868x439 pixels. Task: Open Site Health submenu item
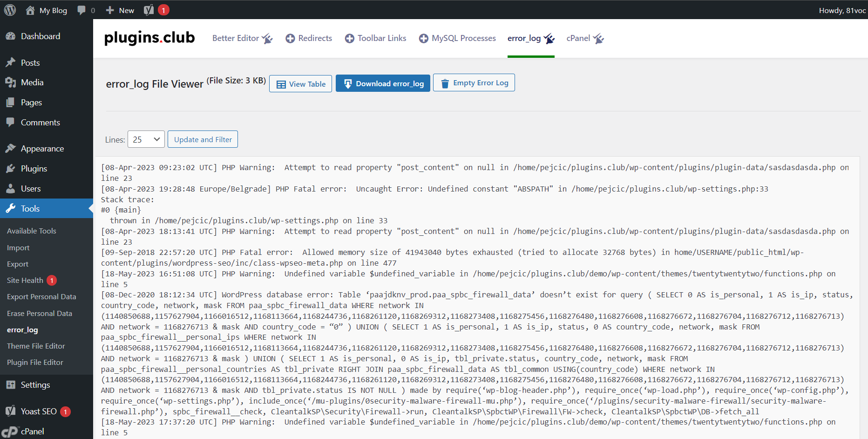[x=25, y=281]
